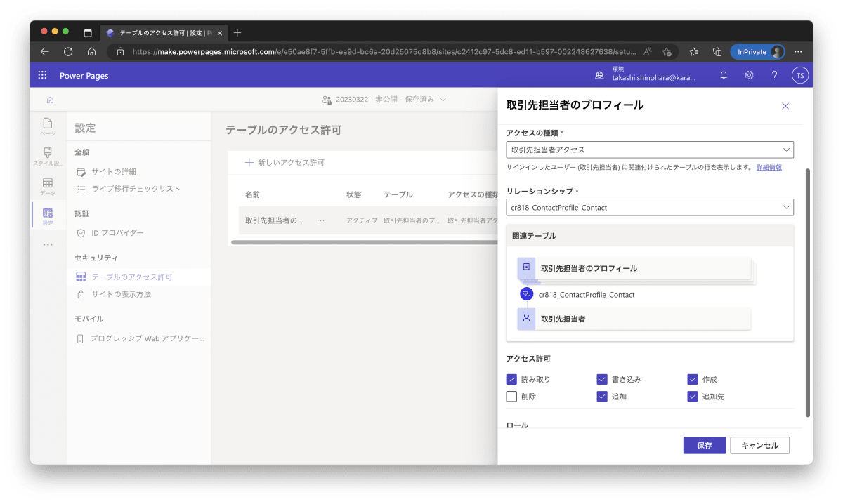Image resolution: width=843 pixels, height=504 pixels.
Task: Open browser collections icon
Action: (x=717, y=51)
